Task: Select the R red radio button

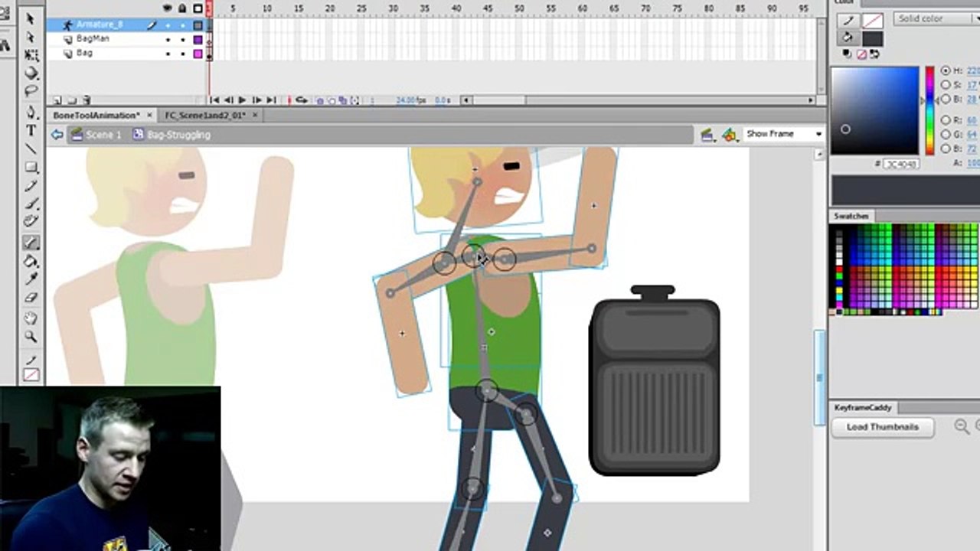Action: (x=946, y=120)
